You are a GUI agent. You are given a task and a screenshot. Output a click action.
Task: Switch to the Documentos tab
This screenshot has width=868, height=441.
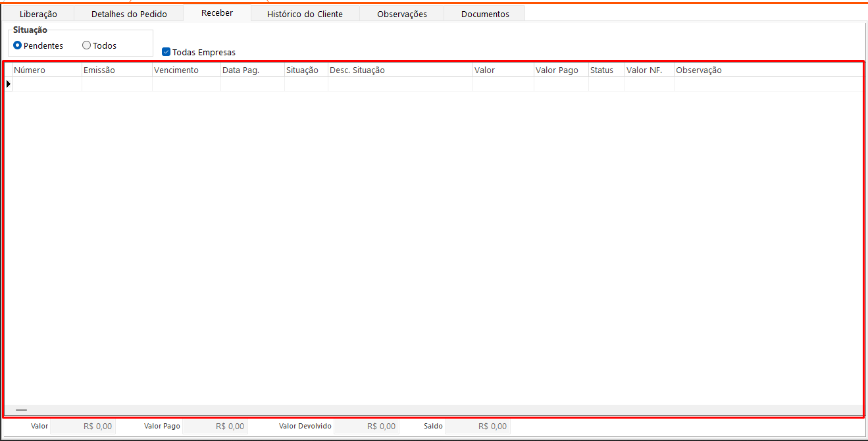(x=485, y=14)
